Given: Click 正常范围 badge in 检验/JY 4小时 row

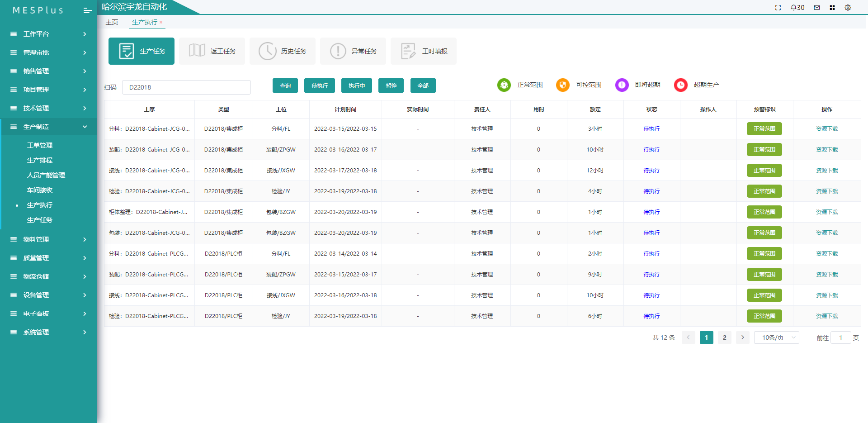Looking at the screenshot, I should pyautogui.click(x=764, y=191).
